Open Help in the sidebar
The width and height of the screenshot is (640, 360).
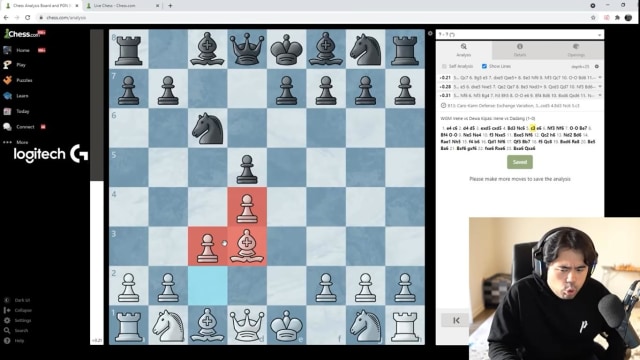tap(14, 341)
